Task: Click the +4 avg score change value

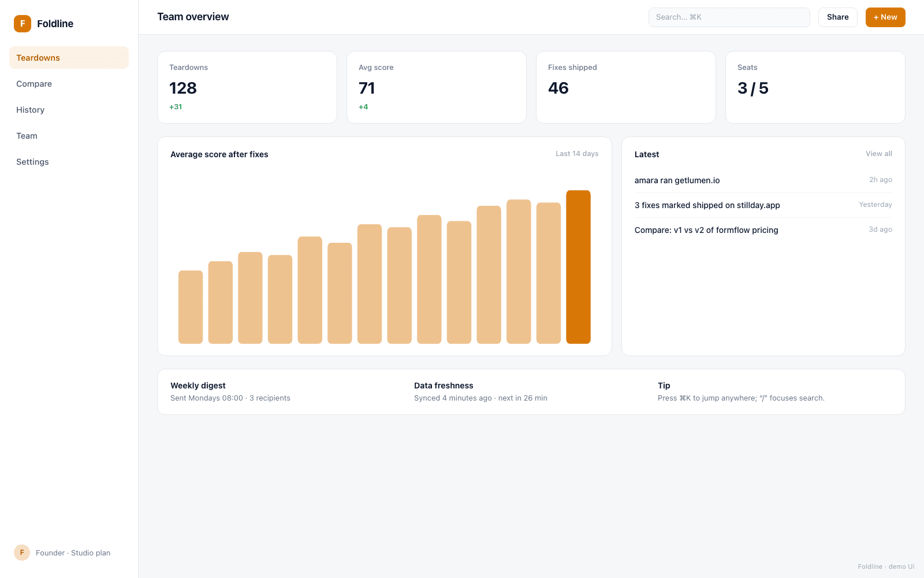Action: click(363, 107)
